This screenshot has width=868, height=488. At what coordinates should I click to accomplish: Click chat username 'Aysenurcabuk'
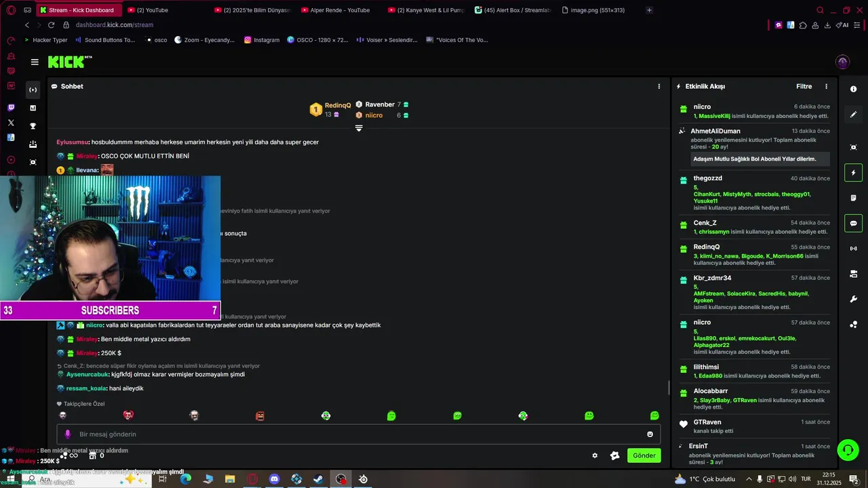[87, 374]
